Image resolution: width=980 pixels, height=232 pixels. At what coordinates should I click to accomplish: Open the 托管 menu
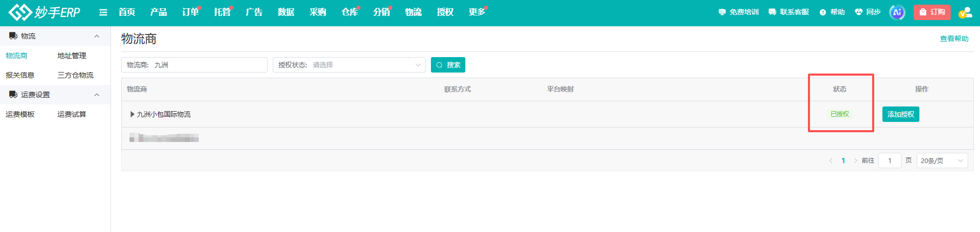point(222,12)
